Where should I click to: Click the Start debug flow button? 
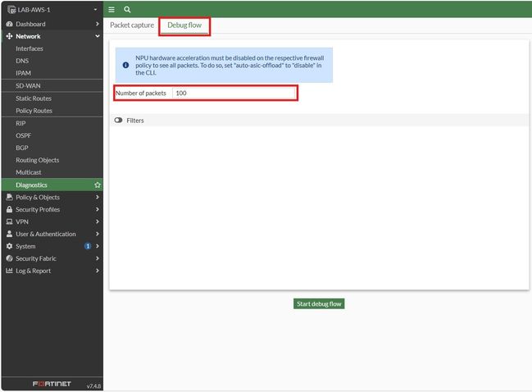coord(319,303)
